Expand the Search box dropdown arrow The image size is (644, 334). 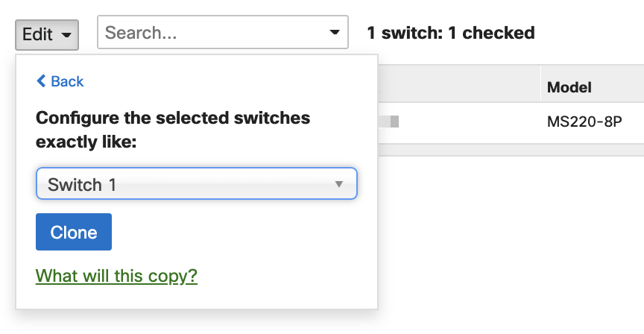click(x=335, y=32)
